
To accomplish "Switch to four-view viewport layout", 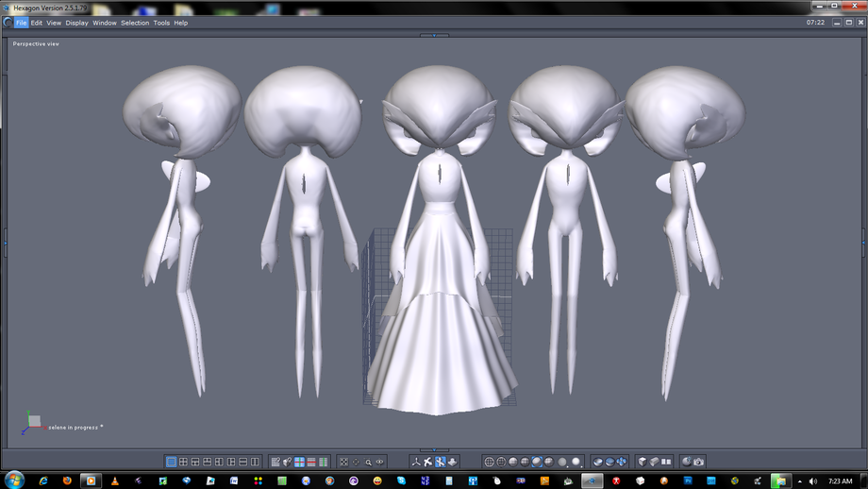I will point(183,462).
